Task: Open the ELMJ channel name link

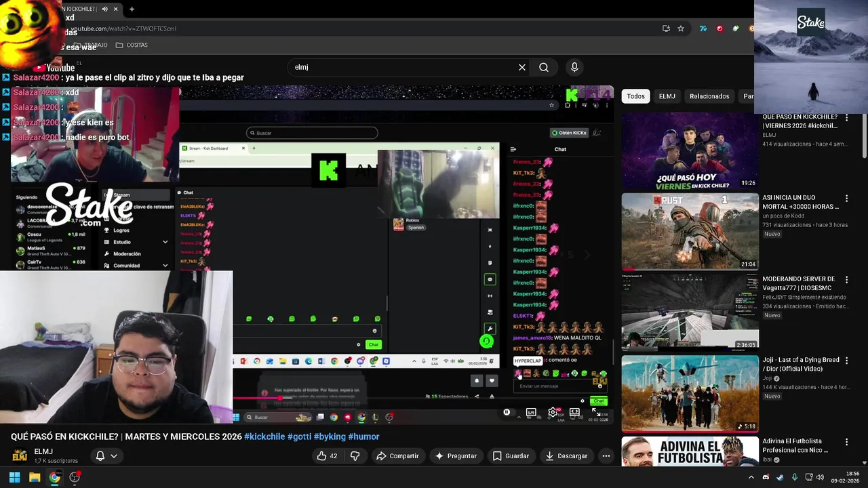Action: (43, 451)
